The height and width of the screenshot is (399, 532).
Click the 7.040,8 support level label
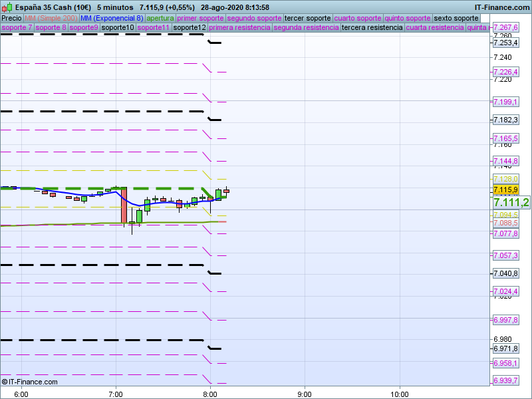click(x=505, y=273)
